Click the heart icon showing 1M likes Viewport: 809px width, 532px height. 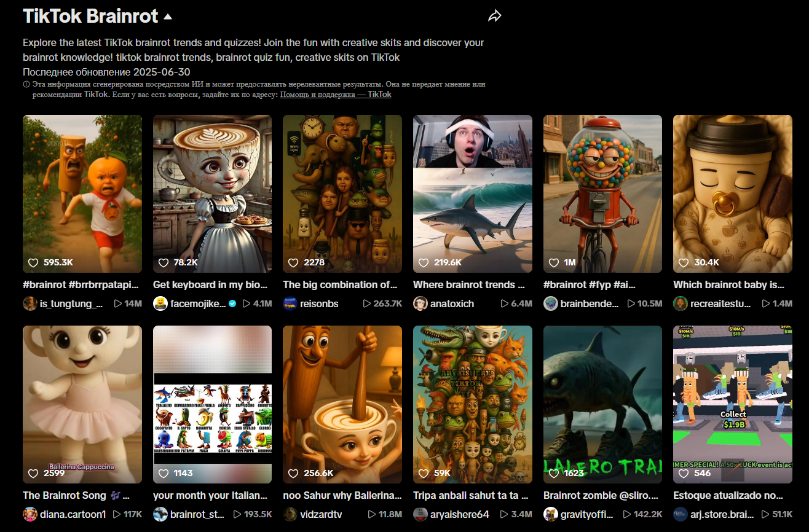554,262
